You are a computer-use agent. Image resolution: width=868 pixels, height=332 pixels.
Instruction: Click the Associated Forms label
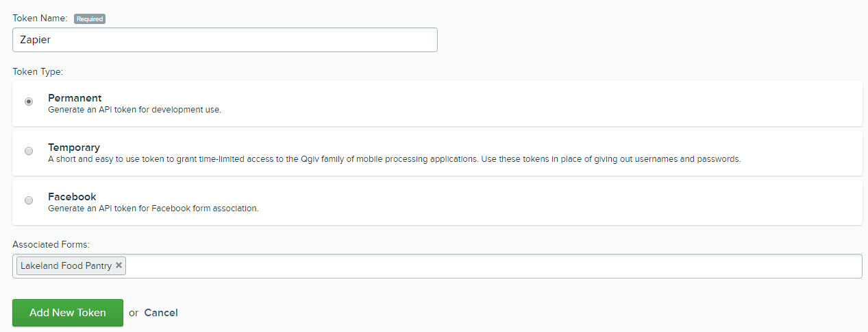tap(51, 244)
